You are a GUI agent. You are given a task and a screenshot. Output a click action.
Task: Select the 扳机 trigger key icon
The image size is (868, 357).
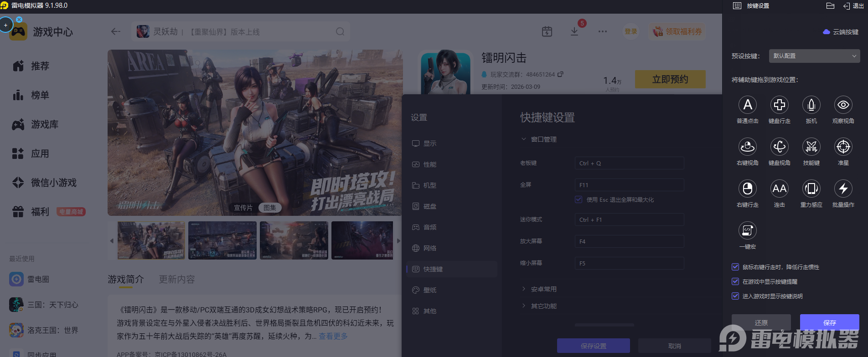point(811,105)
